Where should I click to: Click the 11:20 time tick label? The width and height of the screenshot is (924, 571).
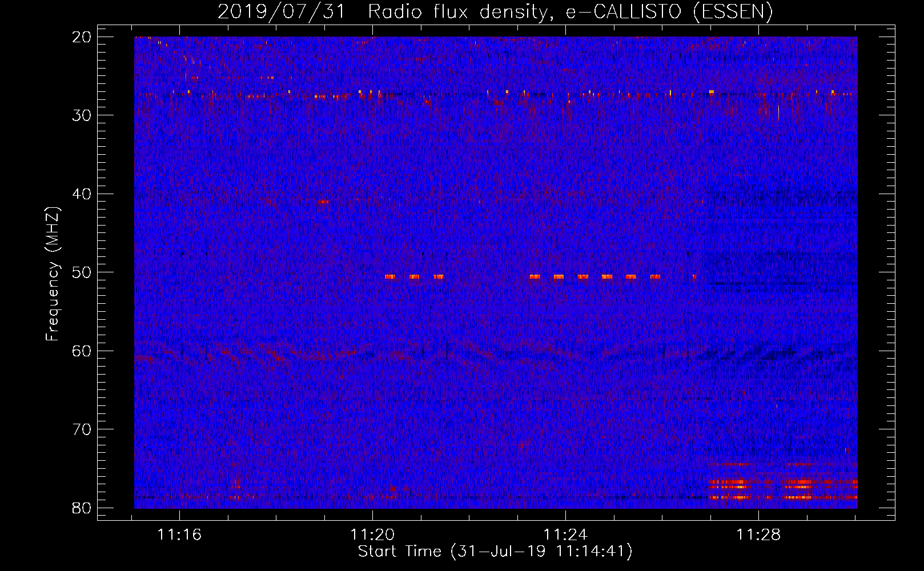(x=372, y=535)
